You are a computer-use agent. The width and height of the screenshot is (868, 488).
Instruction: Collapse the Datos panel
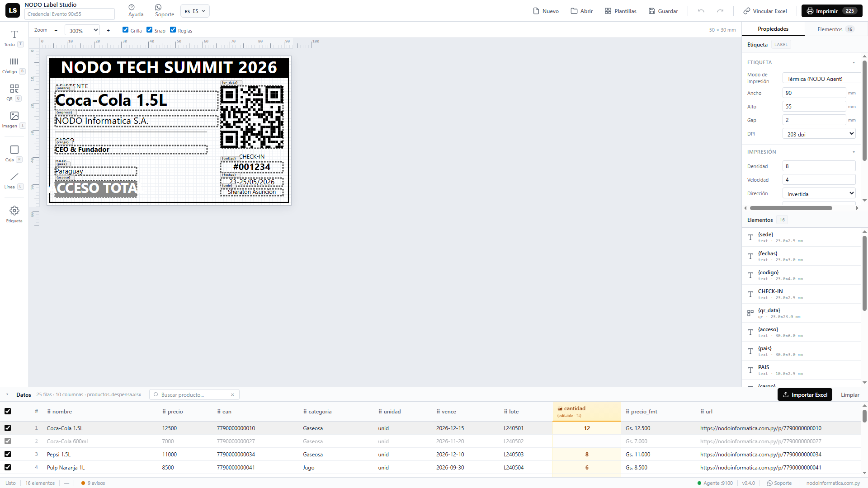[7, 394]
